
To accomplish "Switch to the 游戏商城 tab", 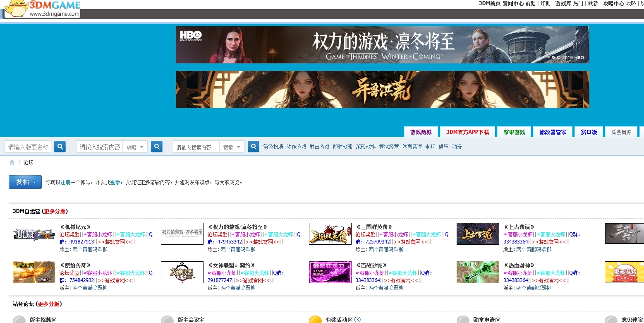I will 421,132.
